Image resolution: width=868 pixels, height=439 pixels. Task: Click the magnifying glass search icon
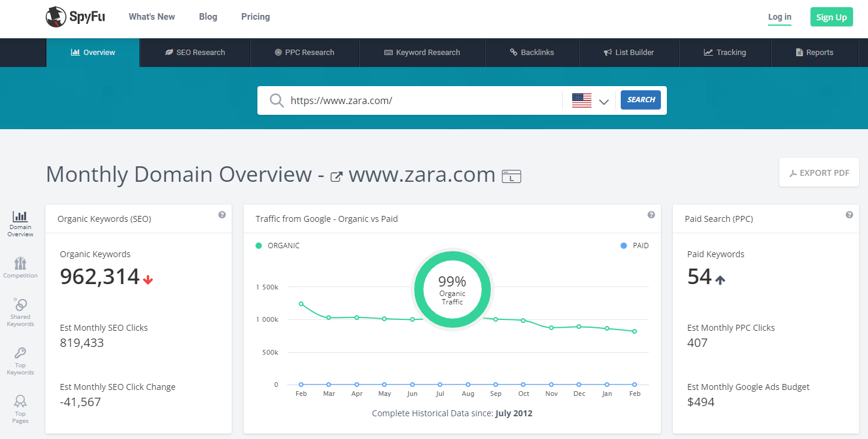point(277,100)
